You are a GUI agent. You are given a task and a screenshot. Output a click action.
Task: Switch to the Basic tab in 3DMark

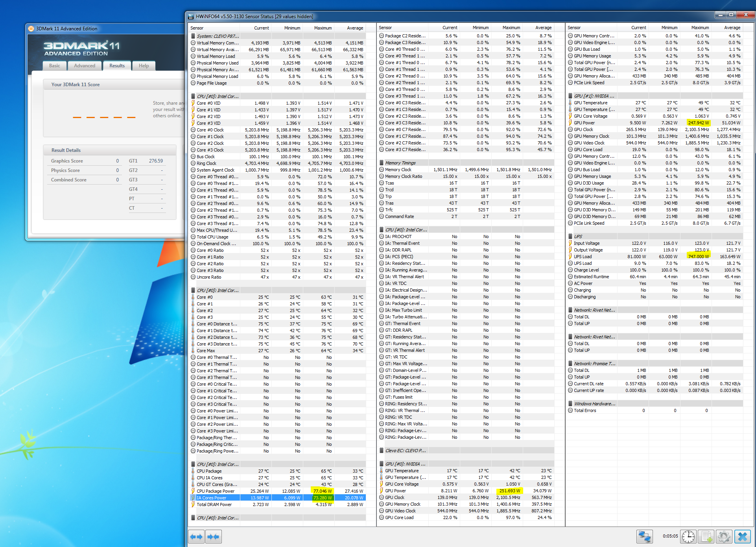coord(55,66)
